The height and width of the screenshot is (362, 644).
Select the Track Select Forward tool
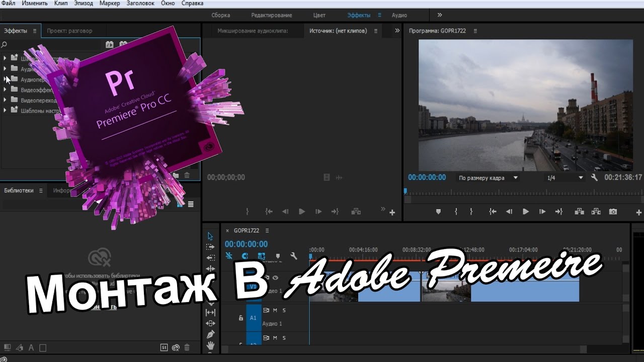click(210, 247)
